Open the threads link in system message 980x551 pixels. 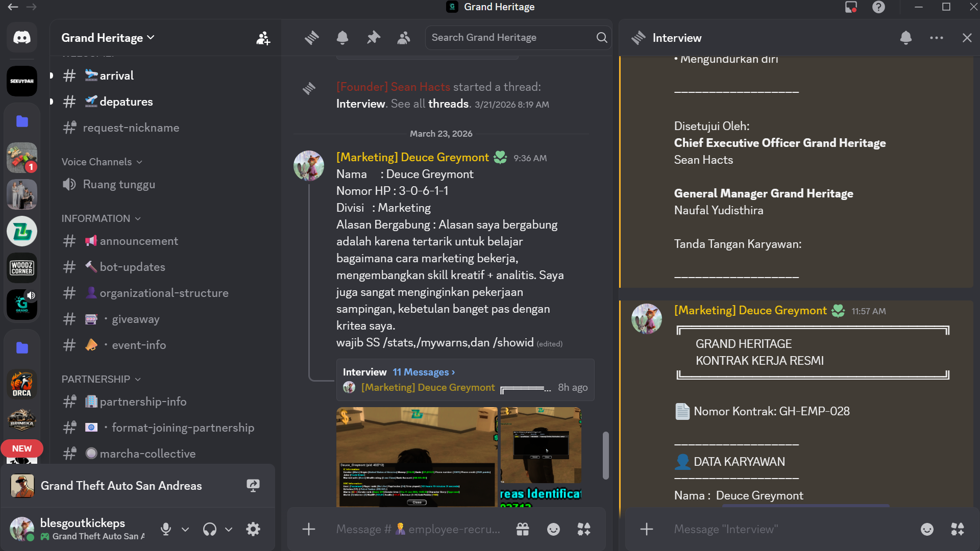tap(448, 104)
